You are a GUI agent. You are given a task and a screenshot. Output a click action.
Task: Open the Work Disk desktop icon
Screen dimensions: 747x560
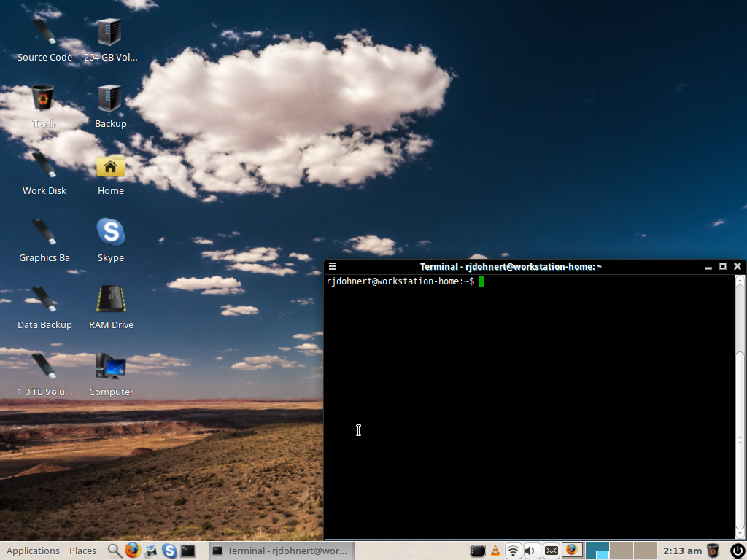(44, 166)
